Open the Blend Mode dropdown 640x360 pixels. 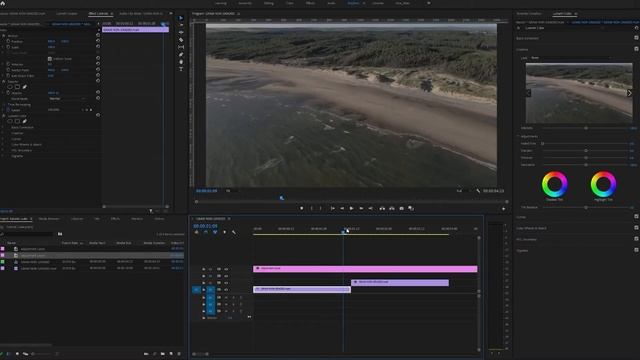[x=68, y=98]
